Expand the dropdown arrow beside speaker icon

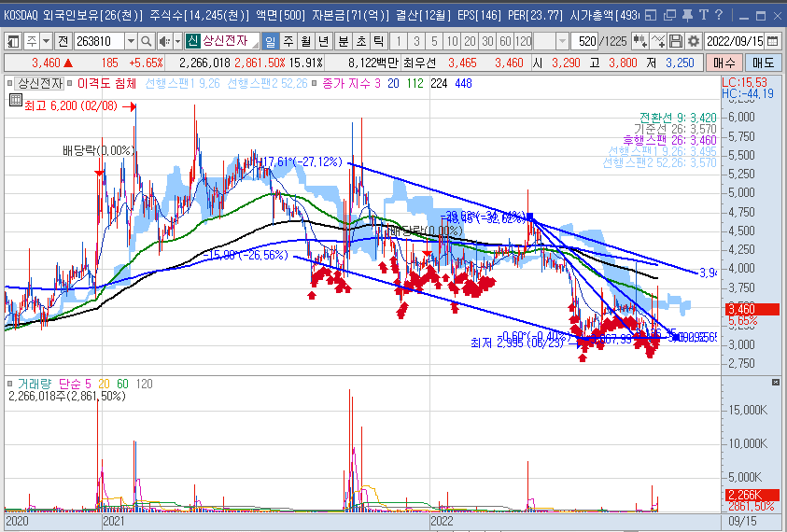177,41
